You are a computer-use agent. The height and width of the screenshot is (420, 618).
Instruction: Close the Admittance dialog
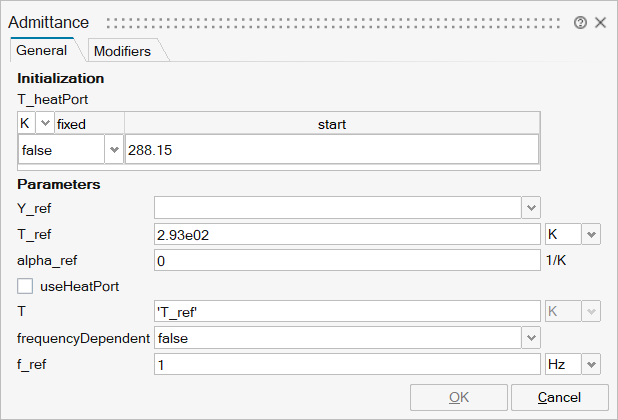click(601, 22)
